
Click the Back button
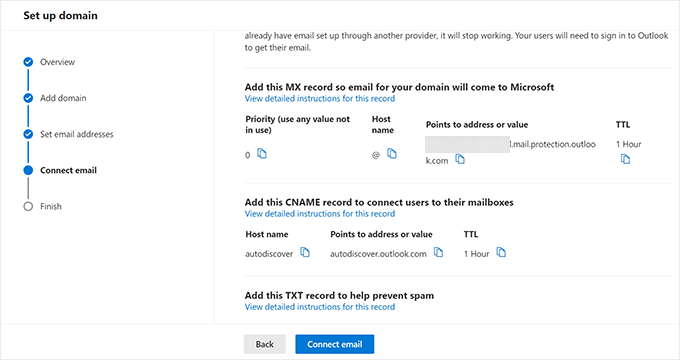pyautogui.click(x=265, y=344)
